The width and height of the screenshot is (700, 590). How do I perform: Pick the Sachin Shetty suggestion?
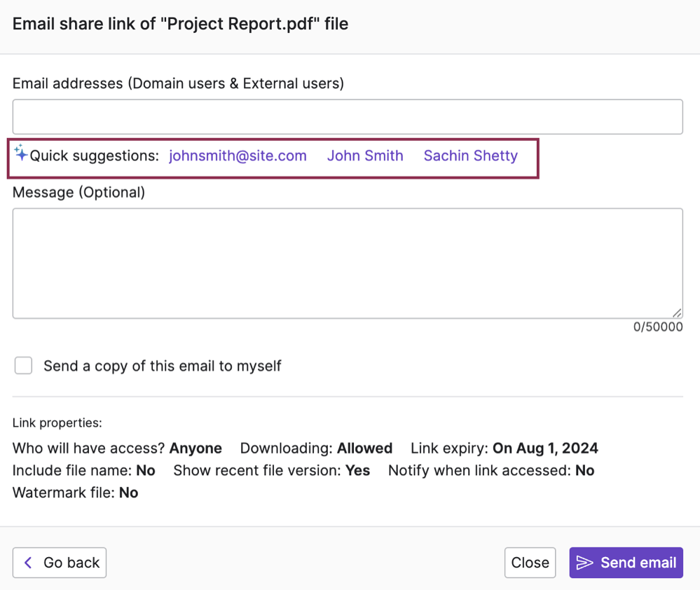pyautogui.click(x=471, y=156)
